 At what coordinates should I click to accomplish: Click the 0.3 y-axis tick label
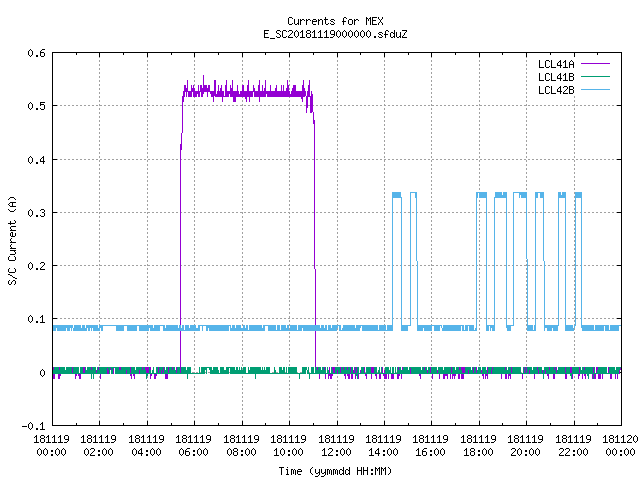pyautogui.click(x=36, y=213)
